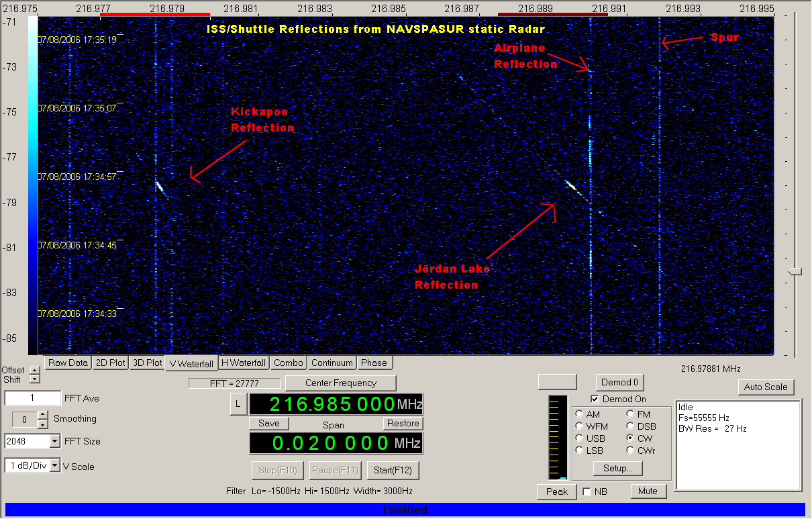Switch to the H Waterfall tab
This screenshot has width=812, height=519.
[244, 363]
